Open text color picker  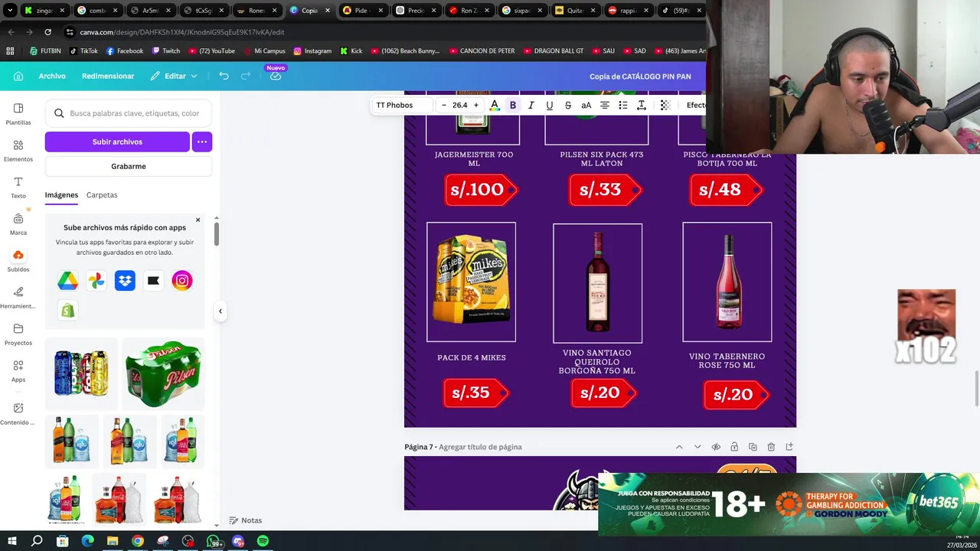click(x=495, y=105)
